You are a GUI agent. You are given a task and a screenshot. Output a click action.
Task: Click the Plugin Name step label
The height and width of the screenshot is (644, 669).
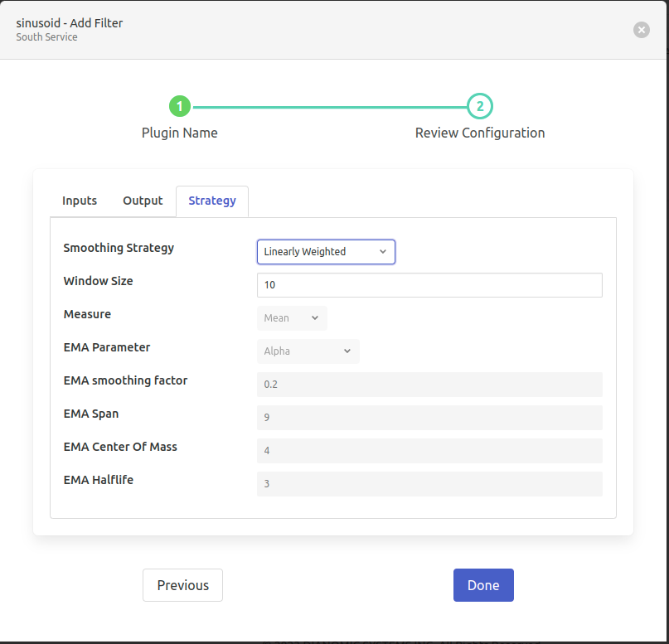[180, 133]
